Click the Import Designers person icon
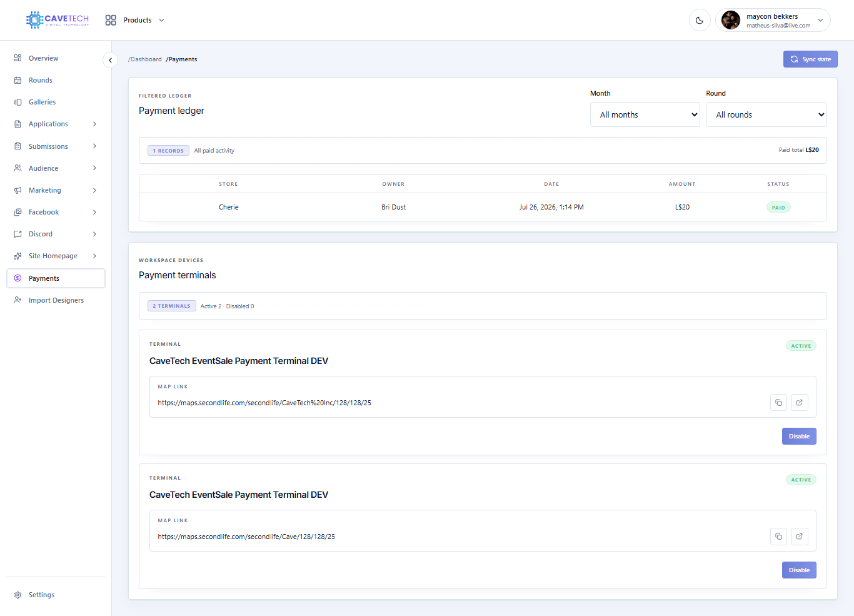 point(18,300)
